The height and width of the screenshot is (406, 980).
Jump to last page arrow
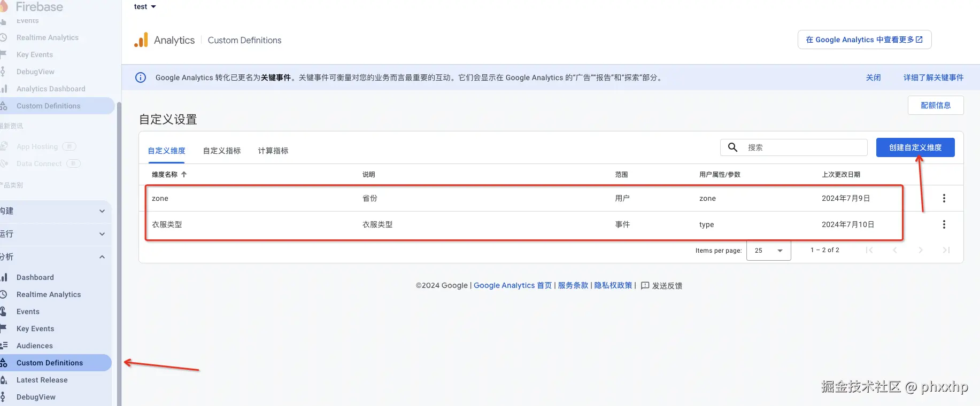click(946, 250)
